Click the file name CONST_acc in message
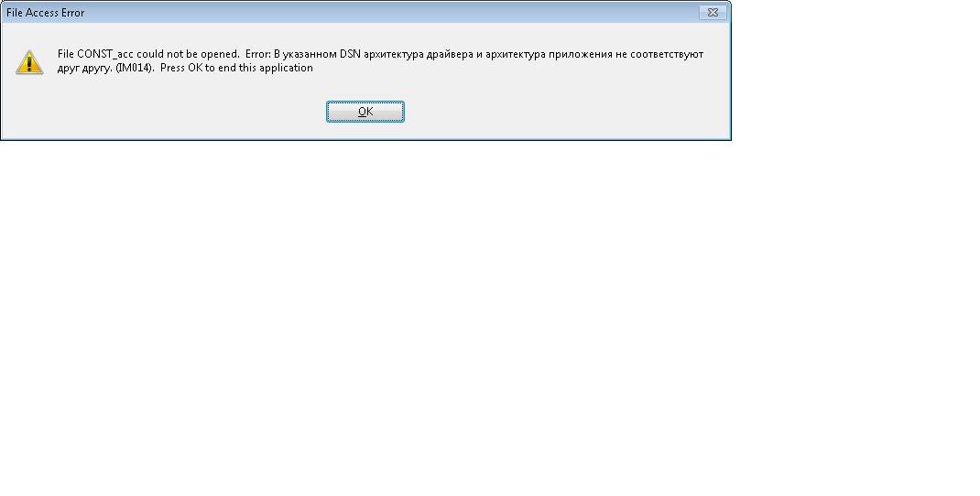 (x=105, y=54)
